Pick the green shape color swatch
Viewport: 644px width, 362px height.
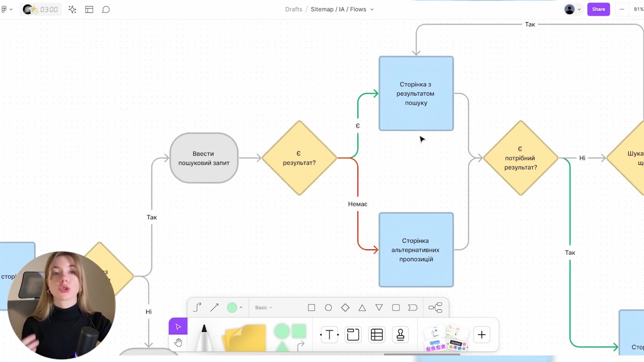tap(232, 308)
